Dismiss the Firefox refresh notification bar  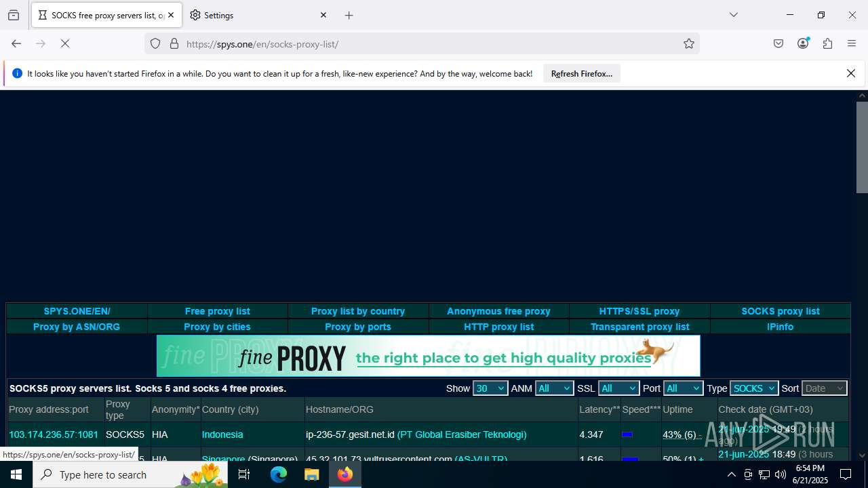click(x=851, y=73)
